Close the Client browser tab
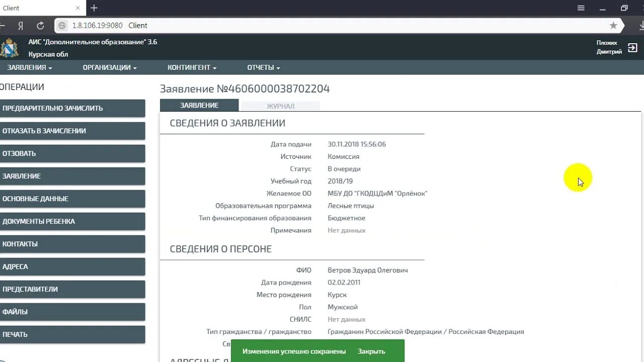Viewport: 644px width, 362px height. pyautogui.click(x=77, y=8)
